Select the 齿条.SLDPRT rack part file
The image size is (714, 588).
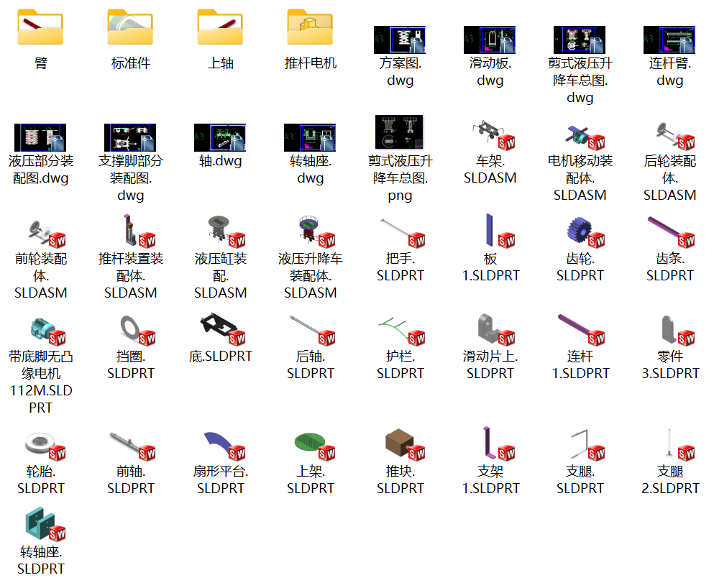pyautogui.click(x=669, y=231)
